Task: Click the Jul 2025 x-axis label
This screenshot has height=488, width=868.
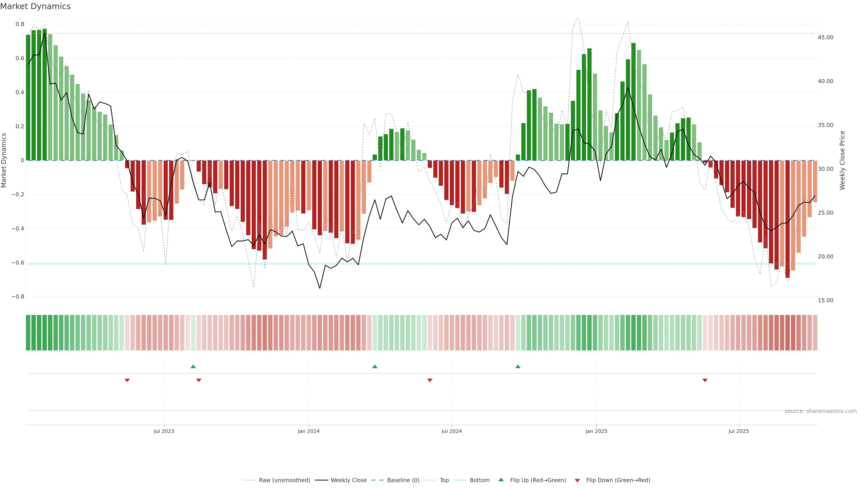Action: click(x=738, y=431)
